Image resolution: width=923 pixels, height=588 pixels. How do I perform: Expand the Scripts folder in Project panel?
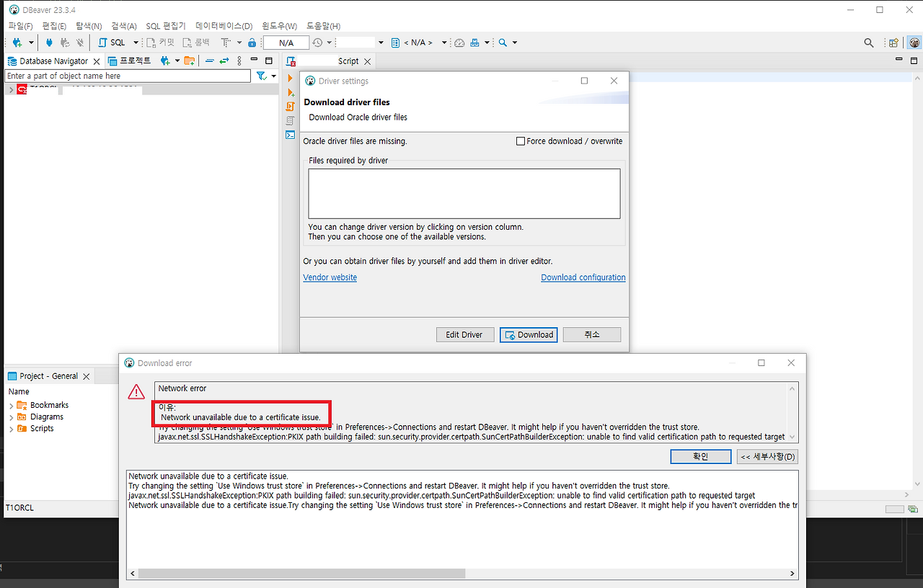point(11,429)
